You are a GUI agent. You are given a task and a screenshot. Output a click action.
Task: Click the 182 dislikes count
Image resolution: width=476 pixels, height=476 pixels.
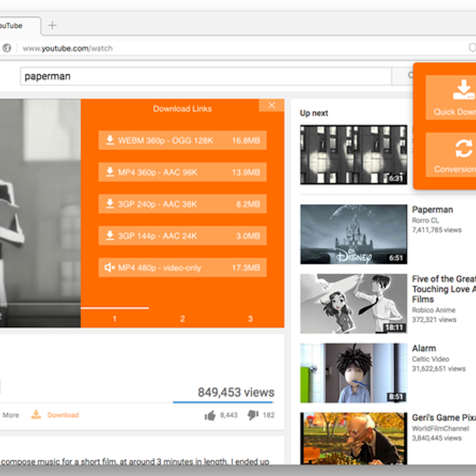click(269, 415)
